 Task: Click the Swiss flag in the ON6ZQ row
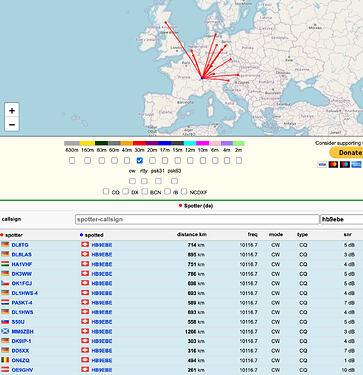point(85,360)
